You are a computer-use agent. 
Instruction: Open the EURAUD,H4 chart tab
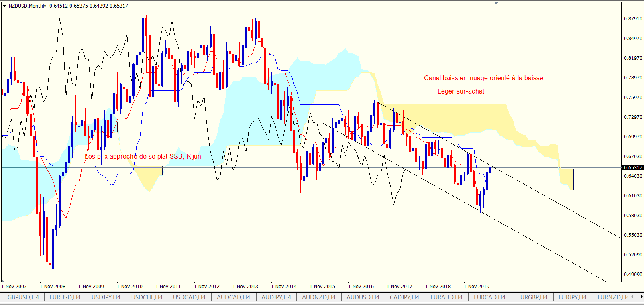[x=446, y=297]
